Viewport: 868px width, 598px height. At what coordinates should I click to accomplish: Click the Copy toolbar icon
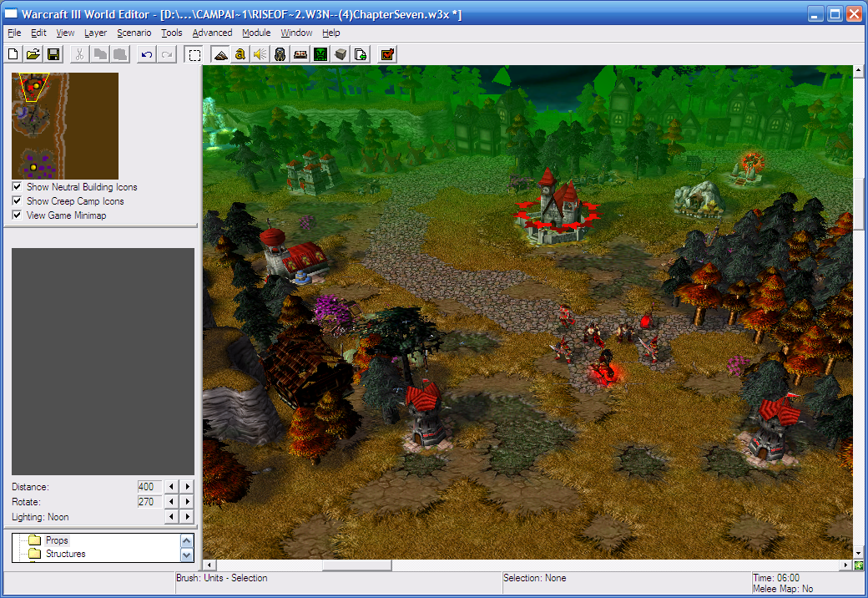pyautogui.click(x=100, y=54)
